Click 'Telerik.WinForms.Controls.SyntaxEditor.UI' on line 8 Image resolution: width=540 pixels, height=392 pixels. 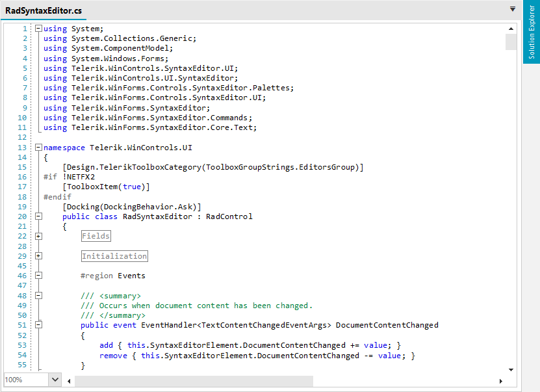(167, 98)
